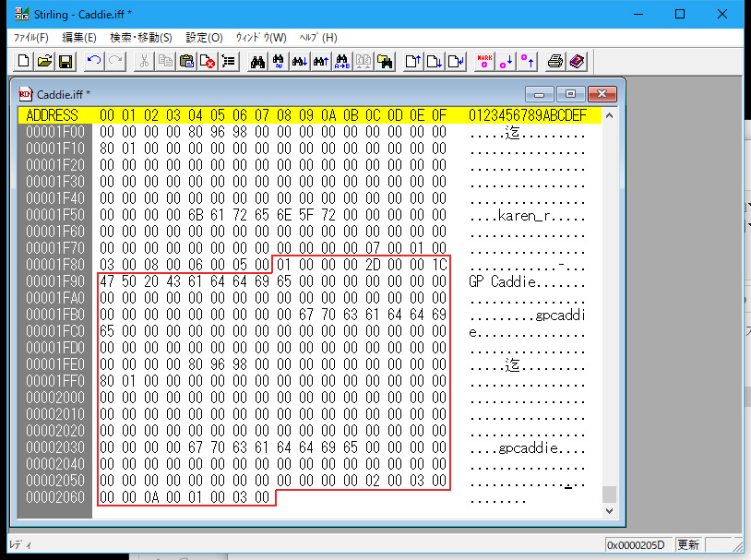Click byte 2D in row 00001F80

click(373, 265)
